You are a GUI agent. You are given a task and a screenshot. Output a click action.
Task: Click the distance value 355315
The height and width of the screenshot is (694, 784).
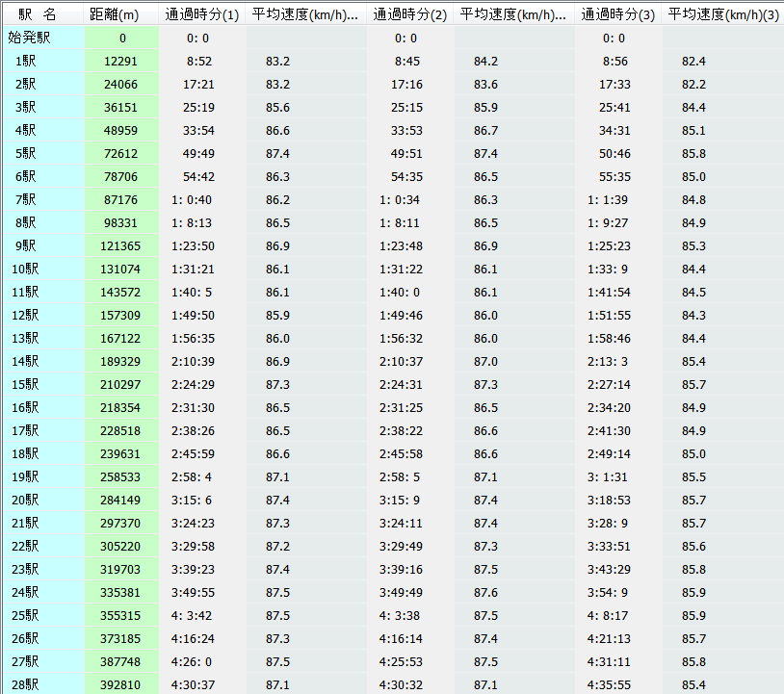point(120,616)
